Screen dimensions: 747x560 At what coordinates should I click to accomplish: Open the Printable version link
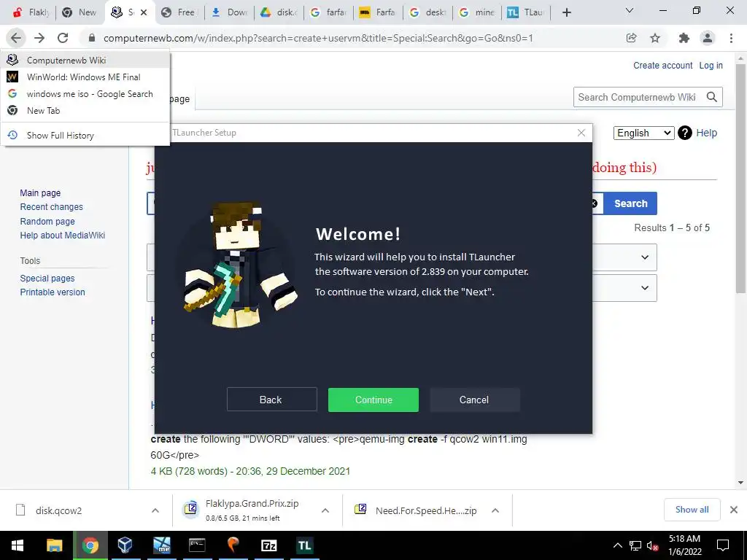pyautogui.click(x=53, y=292)
